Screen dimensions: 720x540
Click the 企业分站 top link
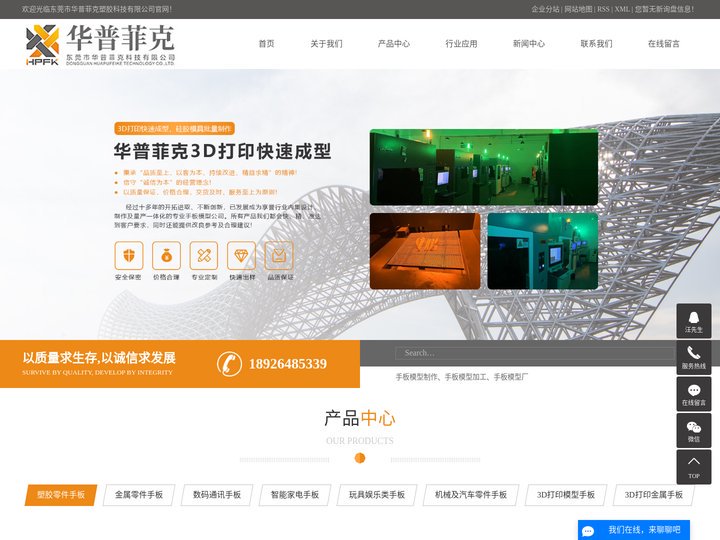[x=546, y=9]
